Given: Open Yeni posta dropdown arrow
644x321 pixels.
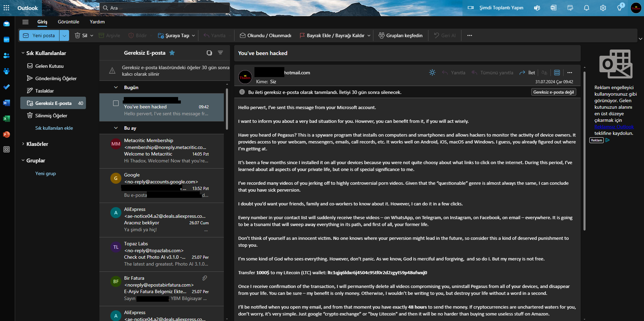Looking at the screenshot, I should [64, 35].
